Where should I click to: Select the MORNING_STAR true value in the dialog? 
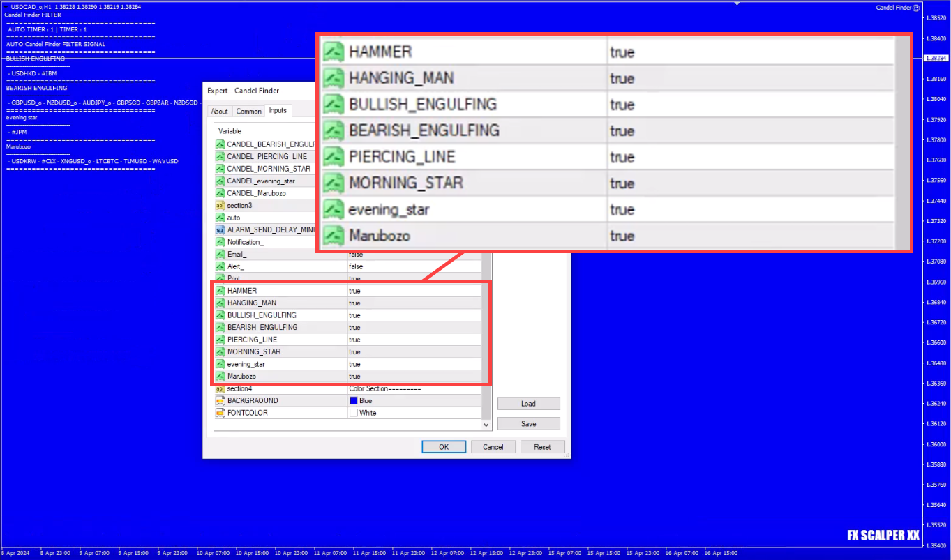click(354, 351)
